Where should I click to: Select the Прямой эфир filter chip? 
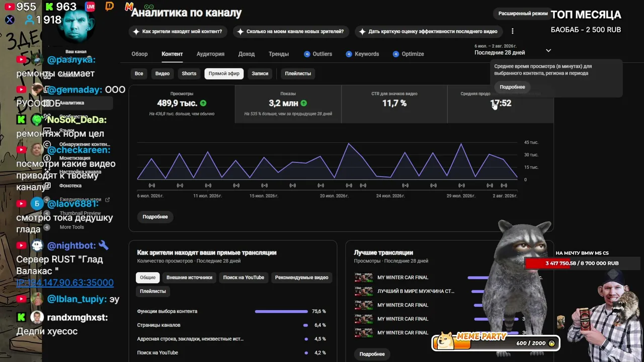(x=224, y=73)
